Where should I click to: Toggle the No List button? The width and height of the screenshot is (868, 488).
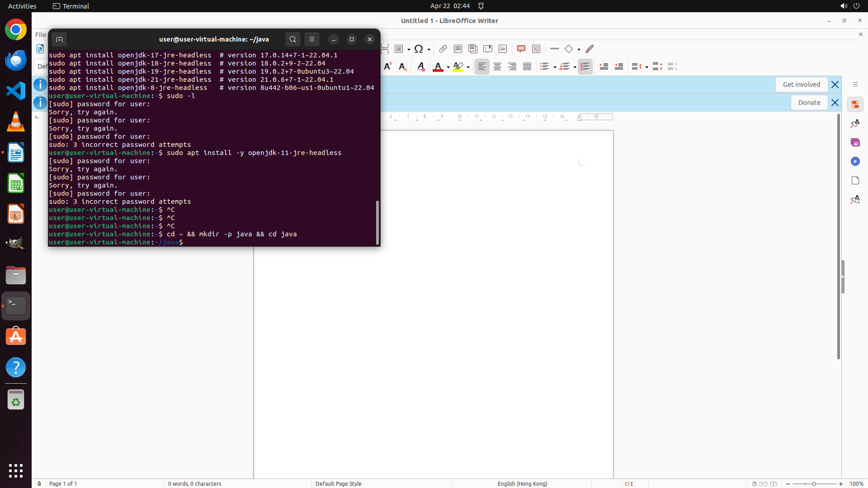pos(585,67)
